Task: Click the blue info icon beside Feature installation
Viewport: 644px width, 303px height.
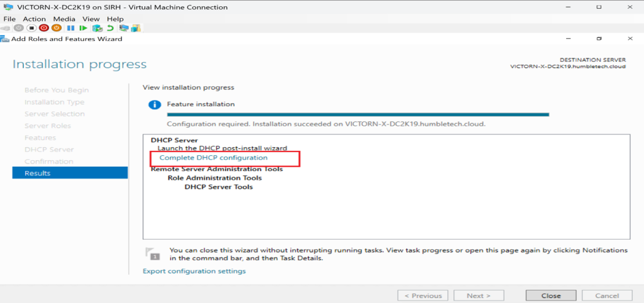Action: tap(153, 105)
